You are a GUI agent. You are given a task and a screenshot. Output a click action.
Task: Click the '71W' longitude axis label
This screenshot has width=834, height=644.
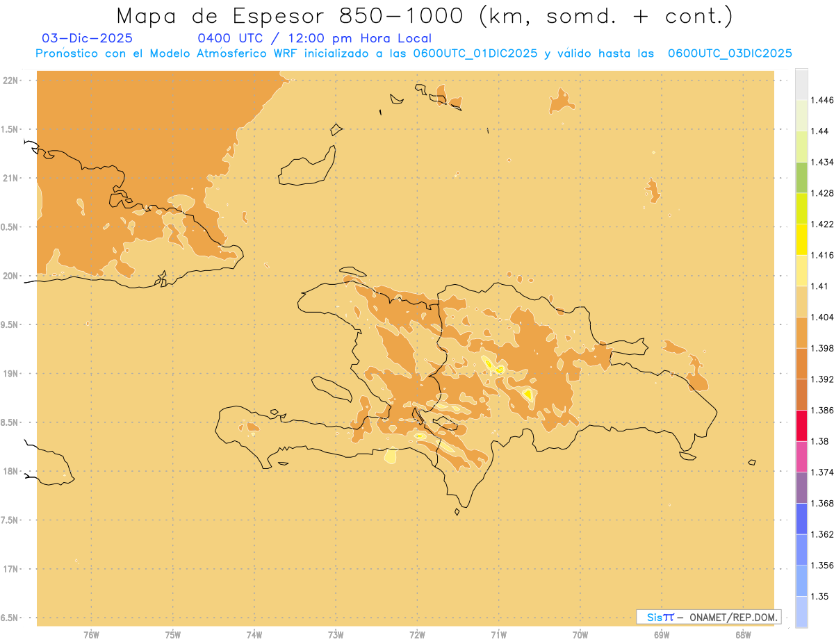498,635
